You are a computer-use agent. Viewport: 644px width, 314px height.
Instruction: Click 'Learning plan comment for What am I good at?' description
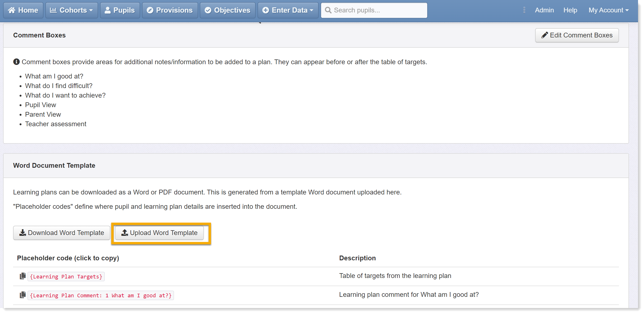tap(409, 294)
